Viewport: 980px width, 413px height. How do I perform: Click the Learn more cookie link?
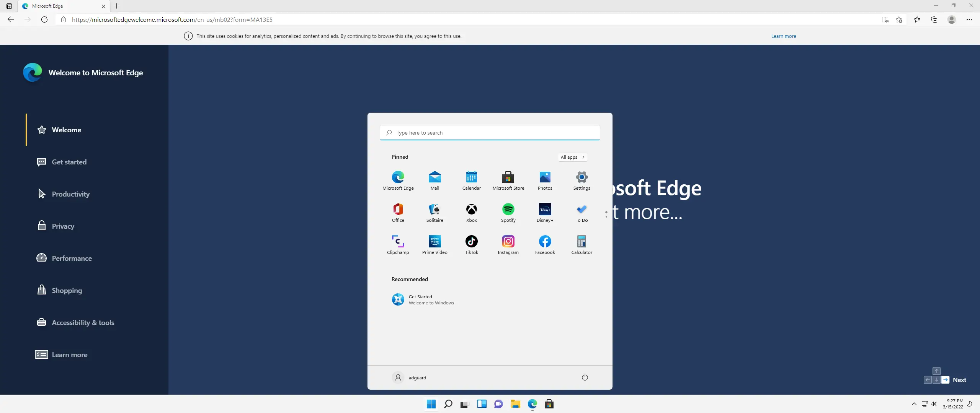[x=783, y=36]
